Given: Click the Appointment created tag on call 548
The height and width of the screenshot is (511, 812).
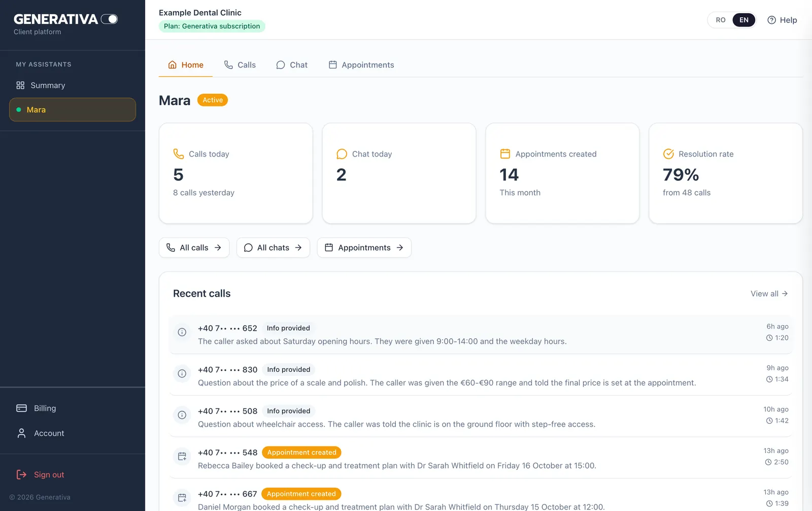Looking at the screenshot, I should click(302, 453).
